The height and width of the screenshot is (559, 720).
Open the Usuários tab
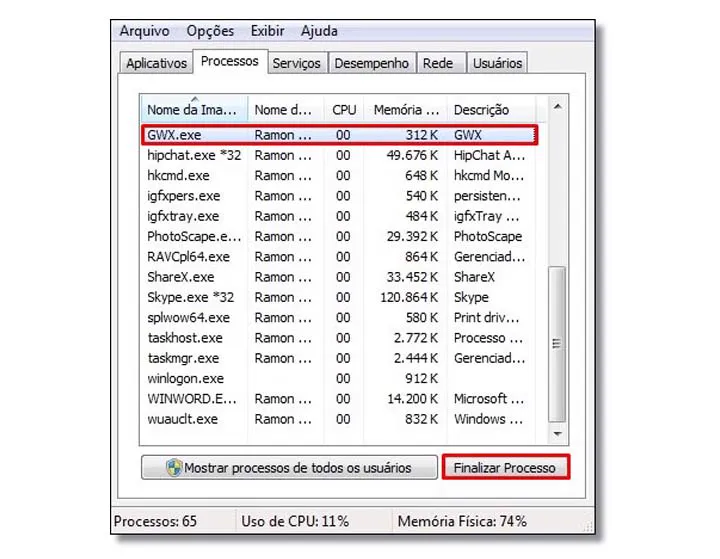pyautogui.click(x=497, y=62)
